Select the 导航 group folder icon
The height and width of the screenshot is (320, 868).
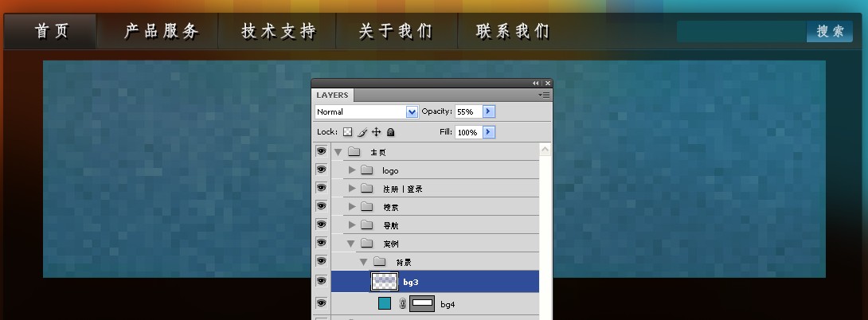click(366, 224)
